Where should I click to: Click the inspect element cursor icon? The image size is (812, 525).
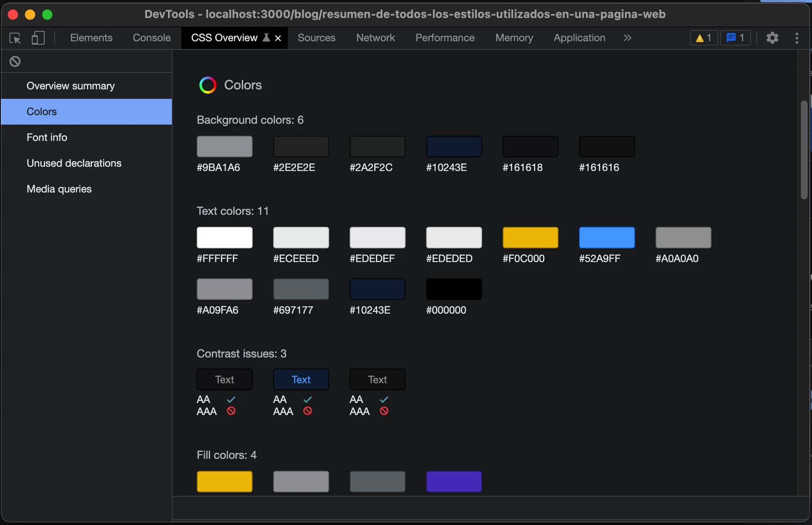point(15,38)
